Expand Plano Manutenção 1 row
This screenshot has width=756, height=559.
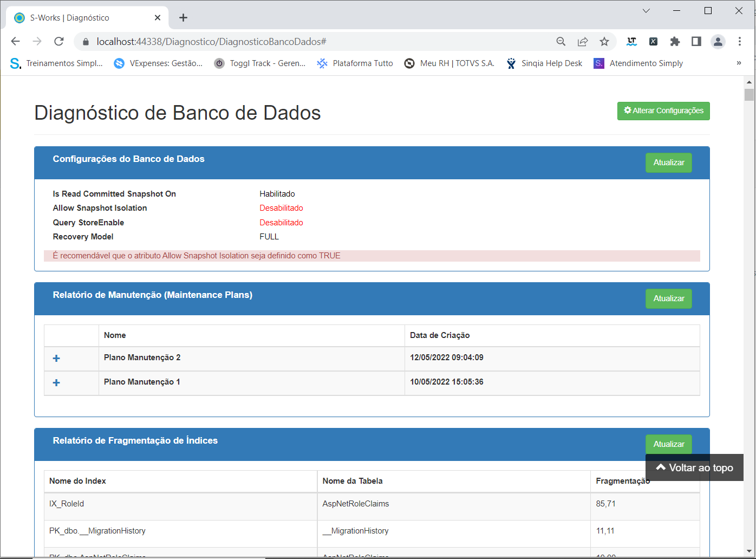pyautogui.click(x=56, y=383)
